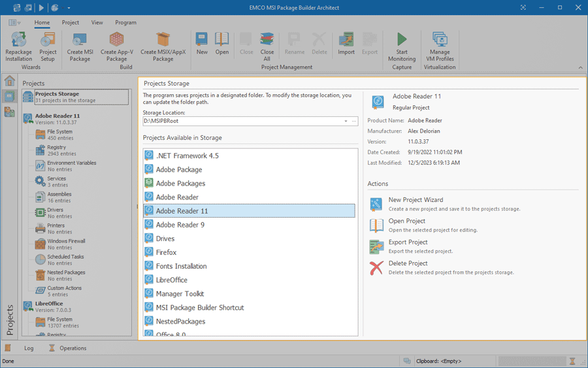The image size is (588, 368).
Task: Select Firefox project in storage list
Action: (250, 252)
